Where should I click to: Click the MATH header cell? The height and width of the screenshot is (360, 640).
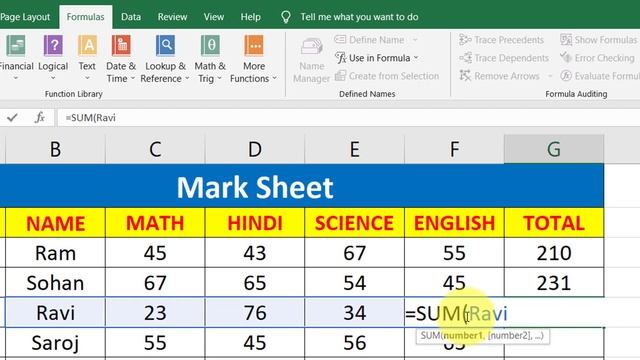click(155, 223)
